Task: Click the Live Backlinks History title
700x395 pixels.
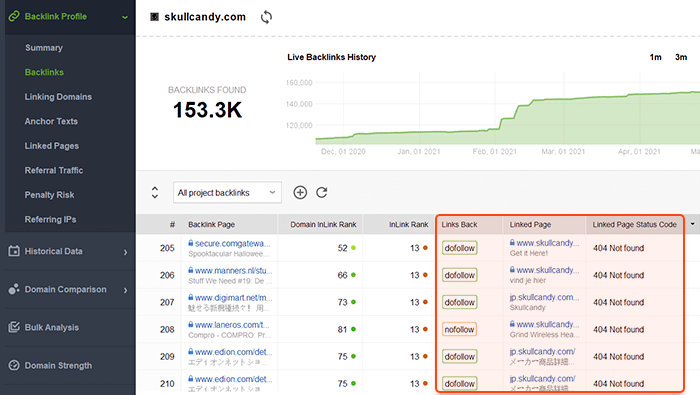Action: click(331, 57)
